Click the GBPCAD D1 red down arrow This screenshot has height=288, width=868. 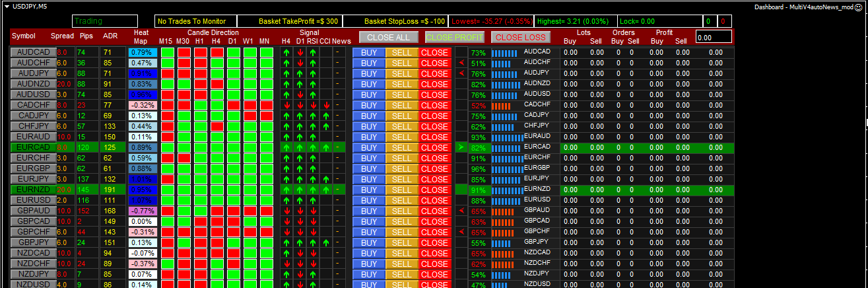point(300,221)
